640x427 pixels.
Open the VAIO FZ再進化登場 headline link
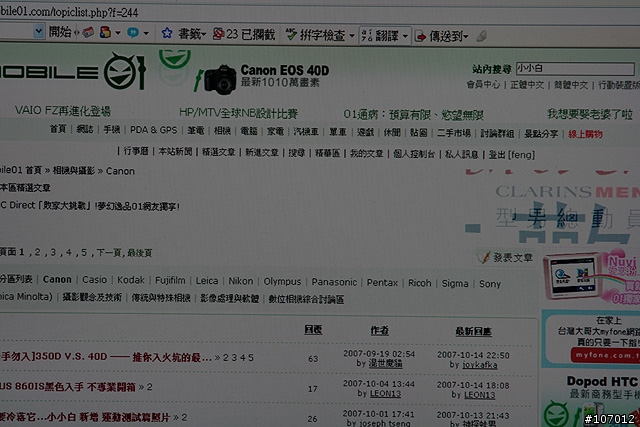tap(63, 111)
